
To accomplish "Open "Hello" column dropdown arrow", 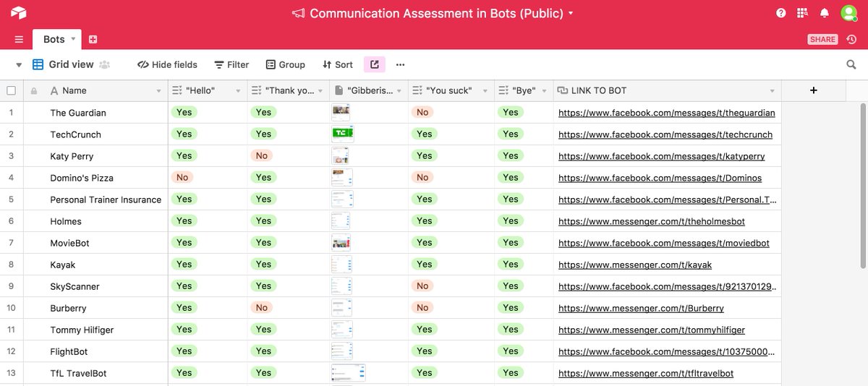I will tap(239, 91).
